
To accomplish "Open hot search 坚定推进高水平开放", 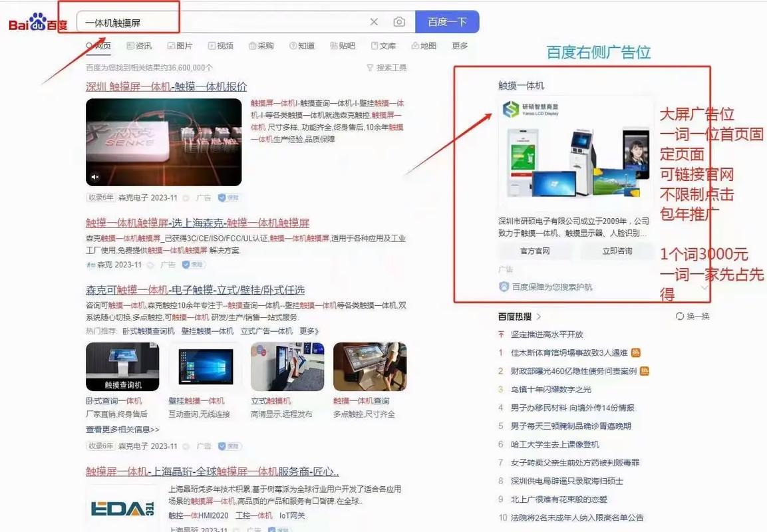I will [x=547, y=334].
